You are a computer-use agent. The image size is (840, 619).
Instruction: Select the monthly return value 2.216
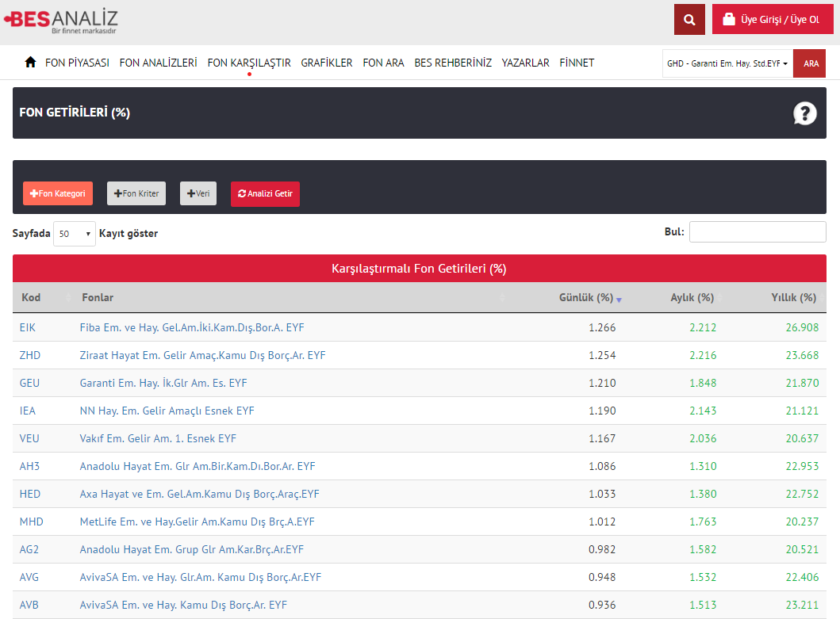pyautogui.click(x=703, y=356)
